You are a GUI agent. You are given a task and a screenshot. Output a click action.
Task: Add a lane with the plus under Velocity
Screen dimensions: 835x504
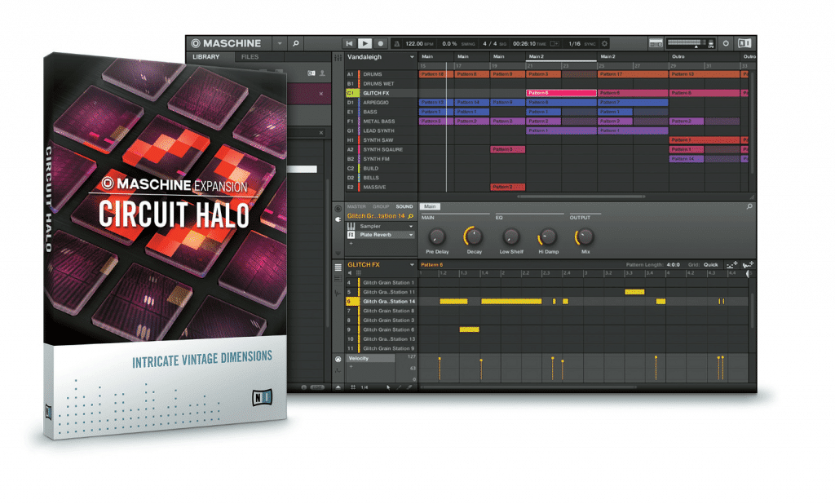(x=351, y=366)
